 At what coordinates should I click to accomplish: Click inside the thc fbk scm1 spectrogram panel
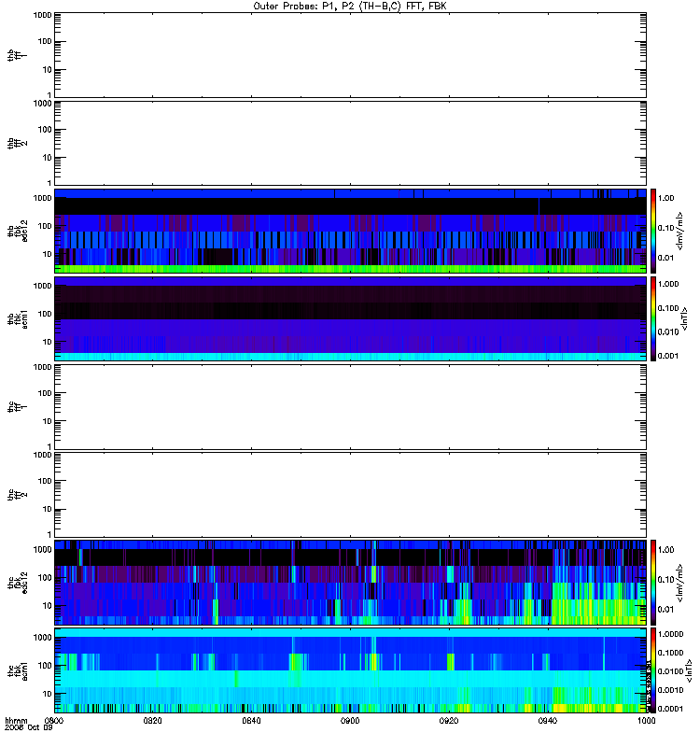click(x=350, y=670)
